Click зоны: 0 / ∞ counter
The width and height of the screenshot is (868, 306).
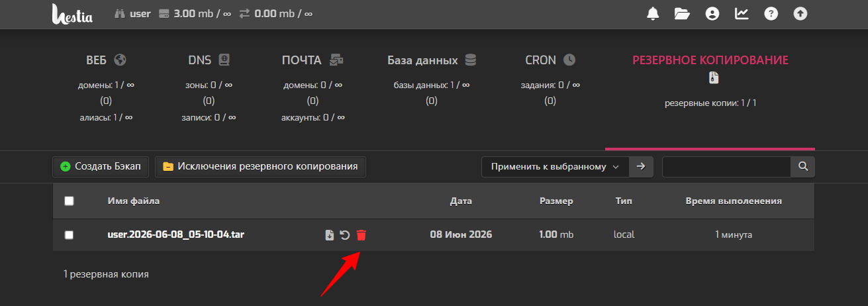[x=209, y=85]
